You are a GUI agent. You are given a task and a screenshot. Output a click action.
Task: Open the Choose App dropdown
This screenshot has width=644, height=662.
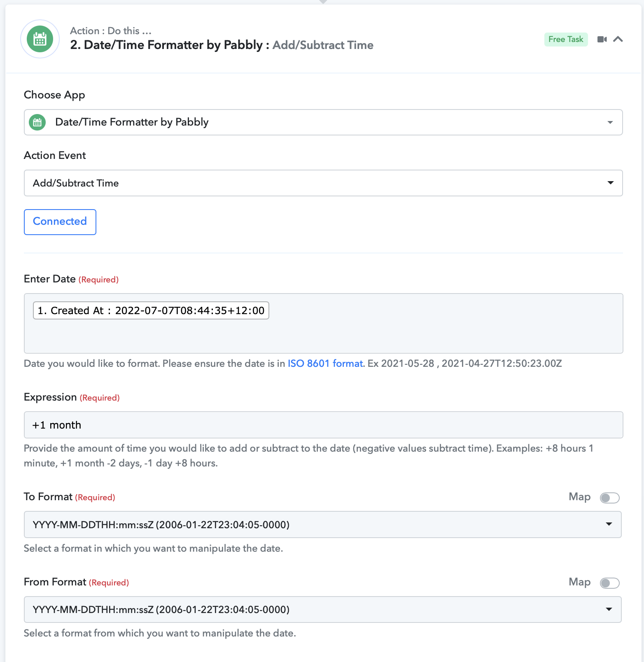click(323, 122)
